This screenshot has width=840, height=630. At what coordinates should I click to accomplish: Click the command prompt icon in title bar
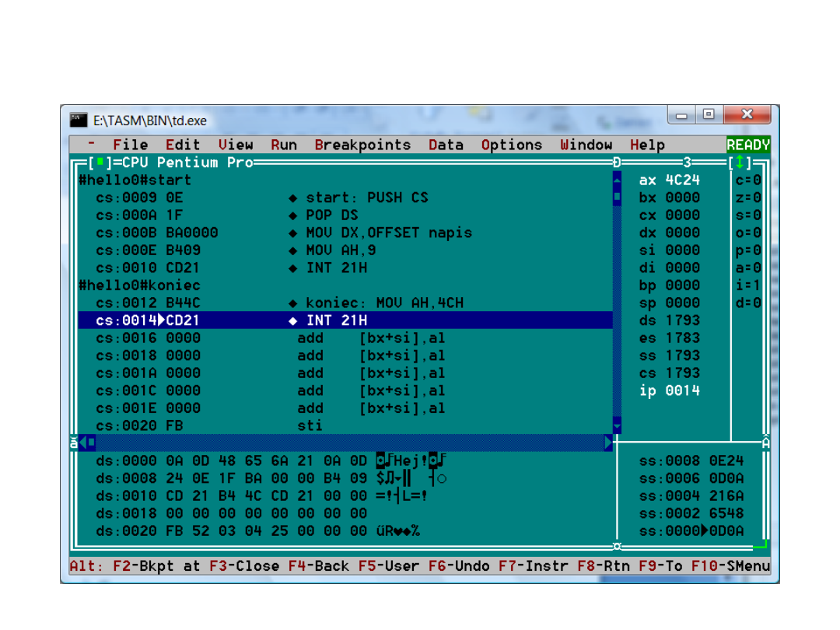tap(79, 120)
